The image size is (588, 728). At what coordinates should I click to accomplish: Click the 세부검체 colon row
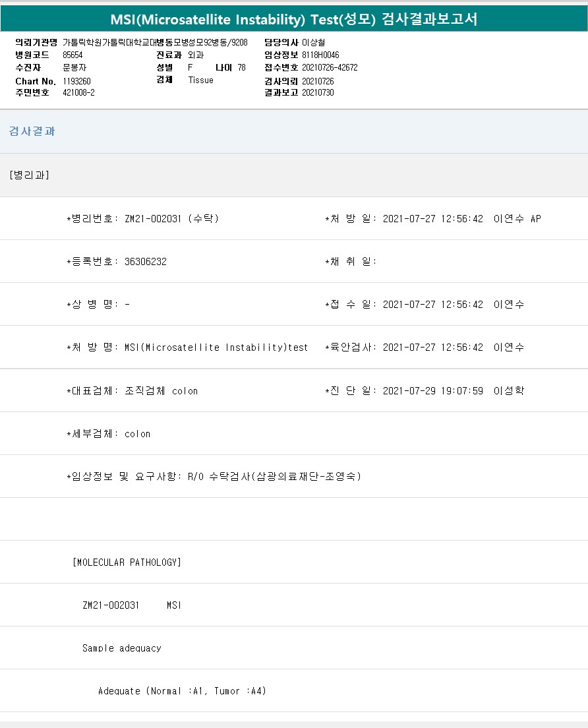(x=109, y=434)
